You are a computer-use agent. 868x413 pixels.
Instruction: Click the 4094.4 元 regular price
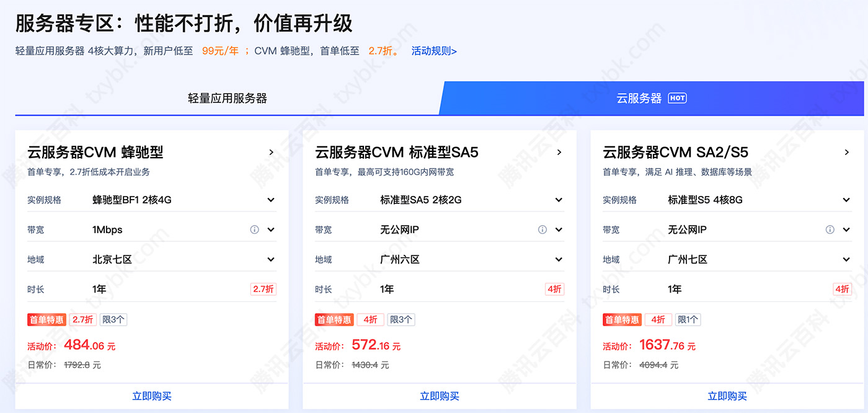658,365
